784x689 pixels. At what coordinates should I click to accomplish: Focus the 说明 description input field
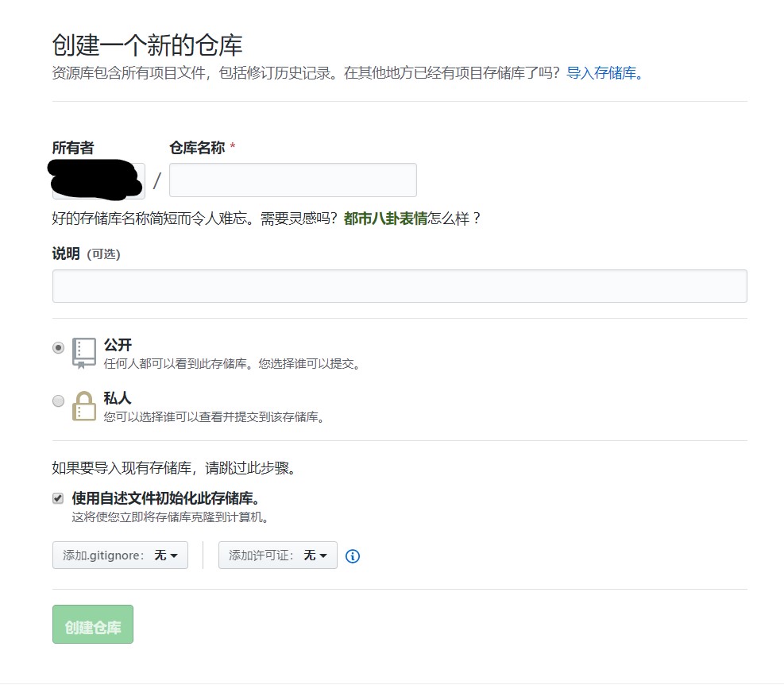(x=400, y=286)
